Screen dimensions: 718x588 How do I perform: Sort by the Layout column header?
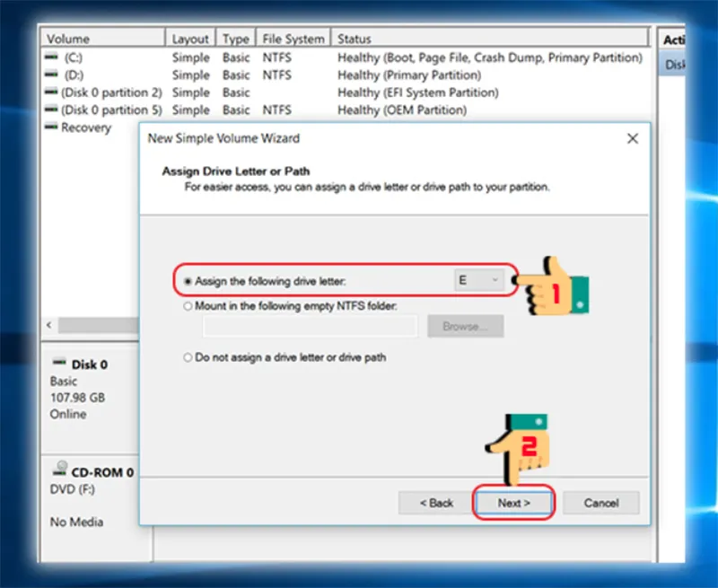click(x=190, y=39)
